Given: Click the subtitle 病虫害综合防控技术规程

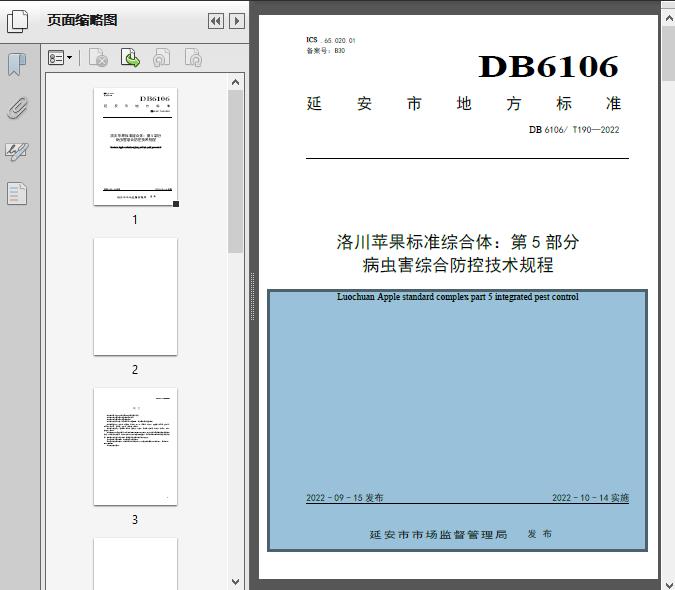Looking at the screenshot, I should (x=458, y=265).
